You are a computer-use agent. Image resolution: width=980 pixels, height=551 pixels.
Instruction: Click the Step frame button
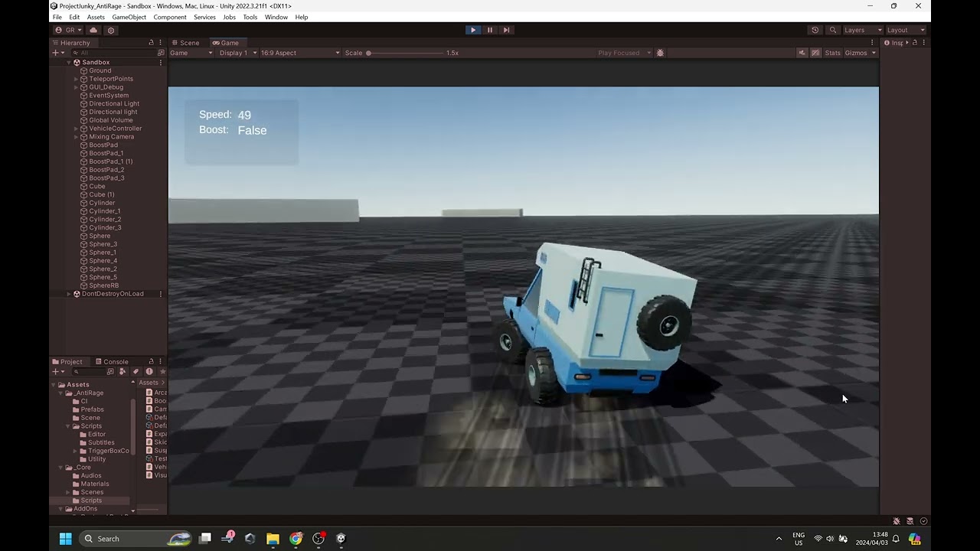506,30
